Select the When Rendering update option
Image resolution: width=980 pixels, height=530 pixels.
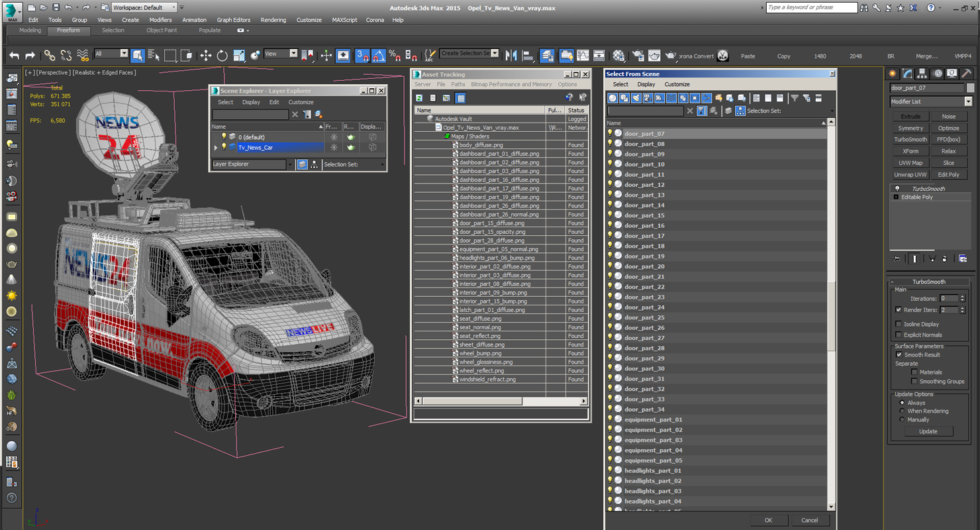pyautogui.click(x=902, y=411)
